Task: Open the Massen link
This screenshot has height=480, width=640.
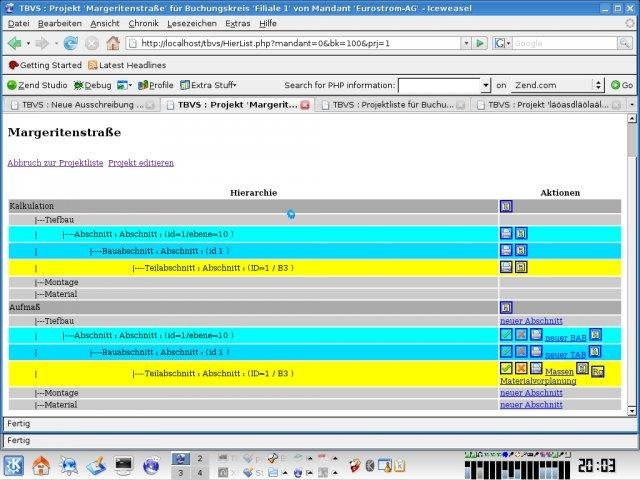Action: (x=559, y=371)
